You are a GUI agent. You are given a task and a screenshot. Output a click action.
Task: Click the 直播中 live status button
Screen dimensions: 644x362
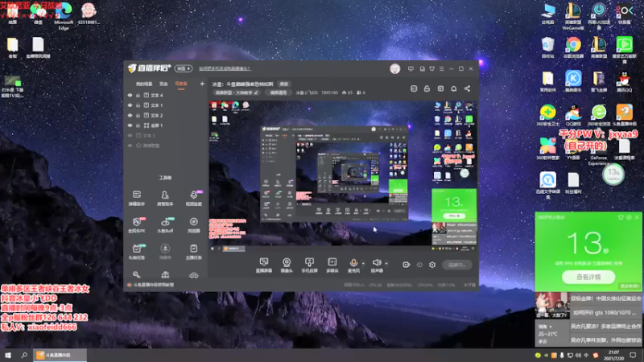pos(457,265)
